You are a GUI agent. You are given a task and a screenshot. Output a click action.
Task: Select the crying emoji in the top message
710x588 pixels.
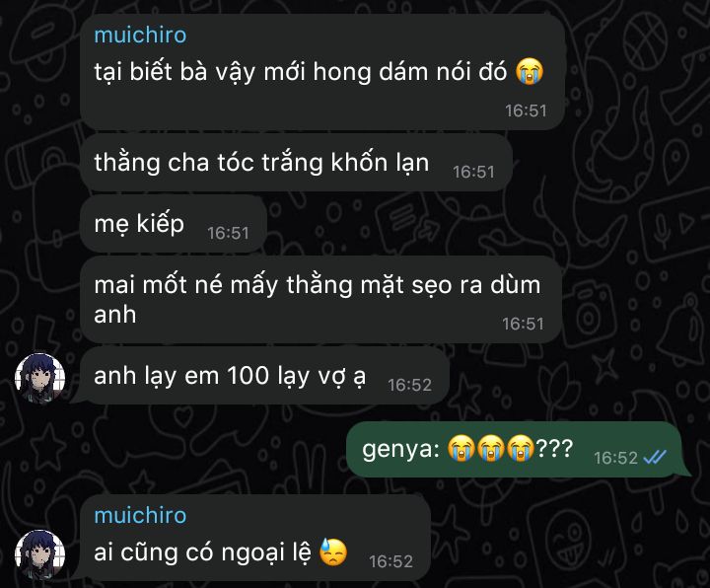click(530, 72)
